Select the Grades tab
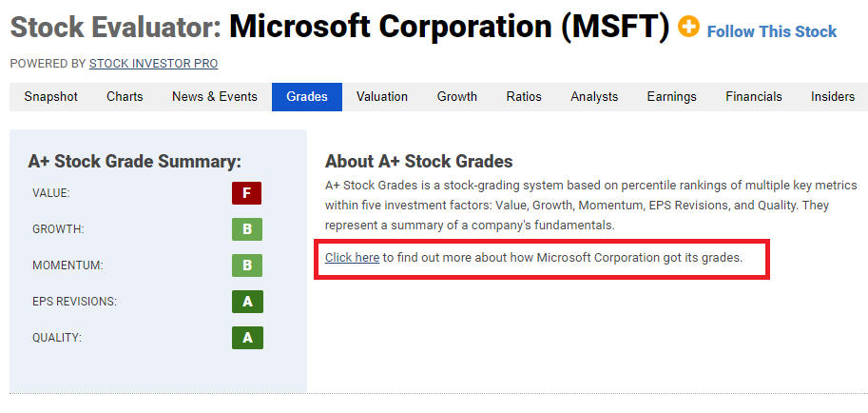The height and width of the screenshot is (413, 868). [307, 97]
